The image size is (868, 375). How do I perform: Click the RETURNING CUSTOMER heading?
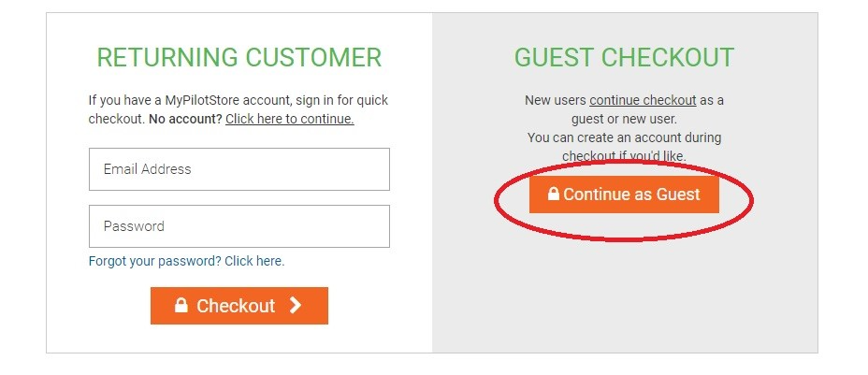239,58
